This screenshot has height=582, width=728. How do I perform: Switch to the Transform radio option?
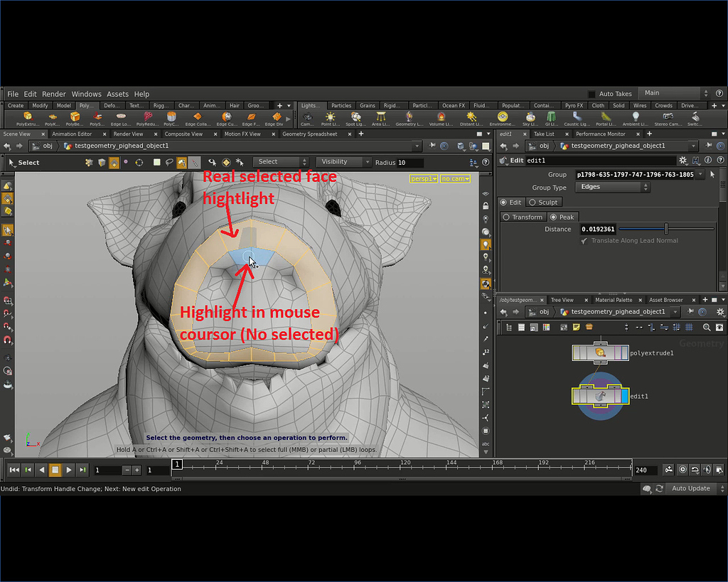tap(523, 217)
